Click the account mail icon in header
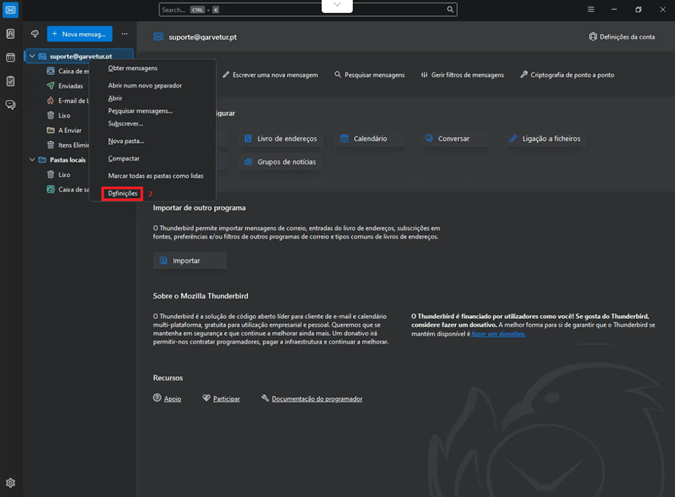The height and width of the screenshot is (497, 675). tap(158, 37)
